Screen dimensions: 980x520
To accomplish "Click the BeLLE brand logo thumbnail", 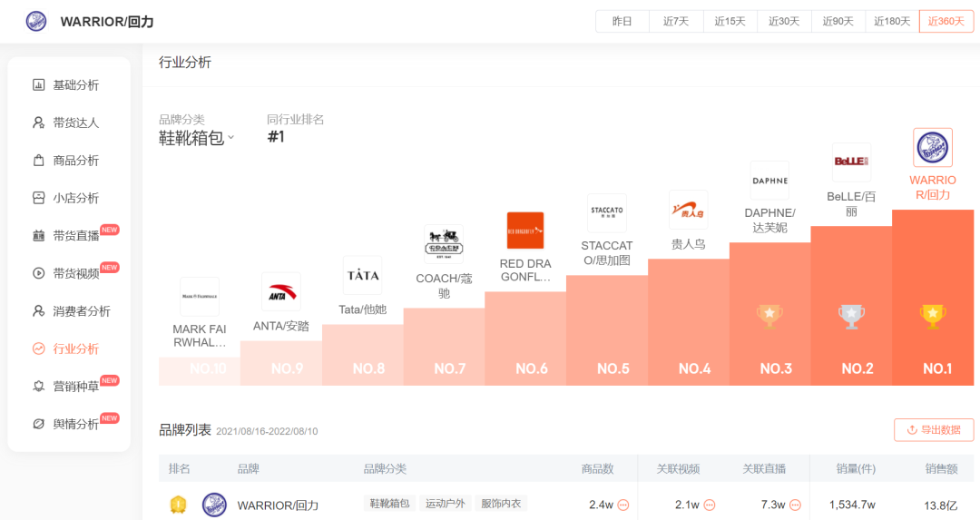I will tap(851, 162).
